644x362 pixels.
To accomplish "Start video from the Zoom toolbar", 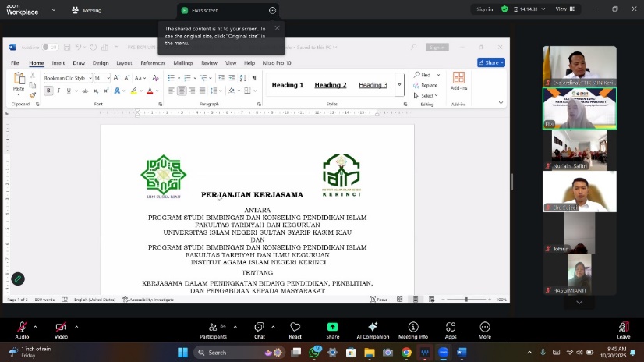I will tap(61, 328).
